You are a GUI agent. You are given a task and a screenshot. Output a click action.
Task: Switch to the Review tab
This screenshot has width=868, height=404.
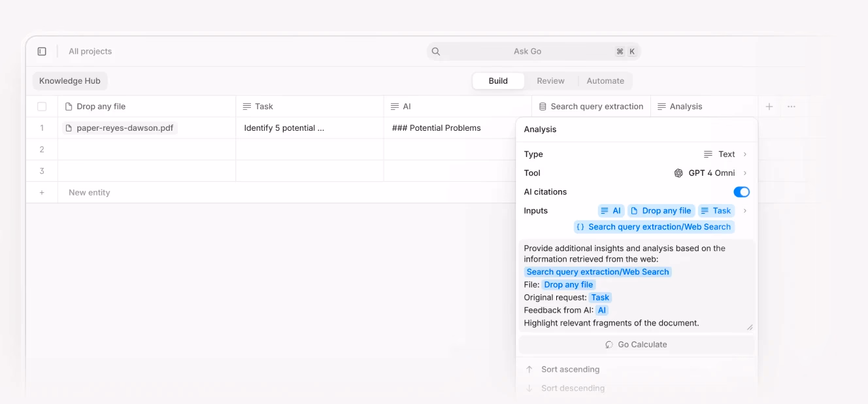[550, 81]
